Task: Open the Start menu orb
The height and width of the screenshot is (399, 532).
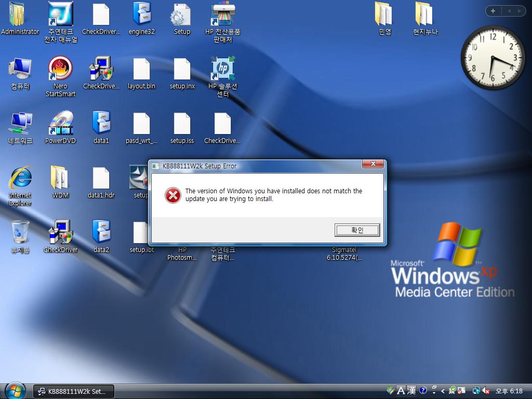Action: point(15,391)
